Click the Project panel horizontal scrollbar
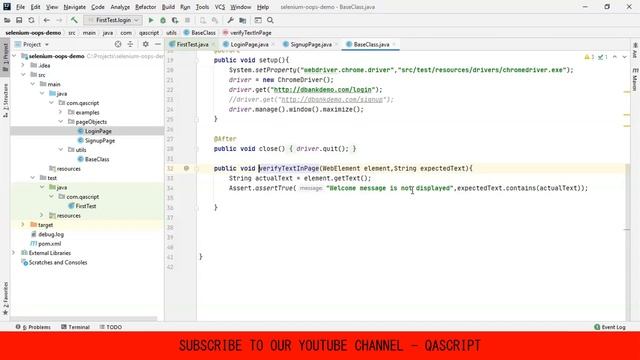This screenshot has width=640, height=360. (x=84, y=318)
